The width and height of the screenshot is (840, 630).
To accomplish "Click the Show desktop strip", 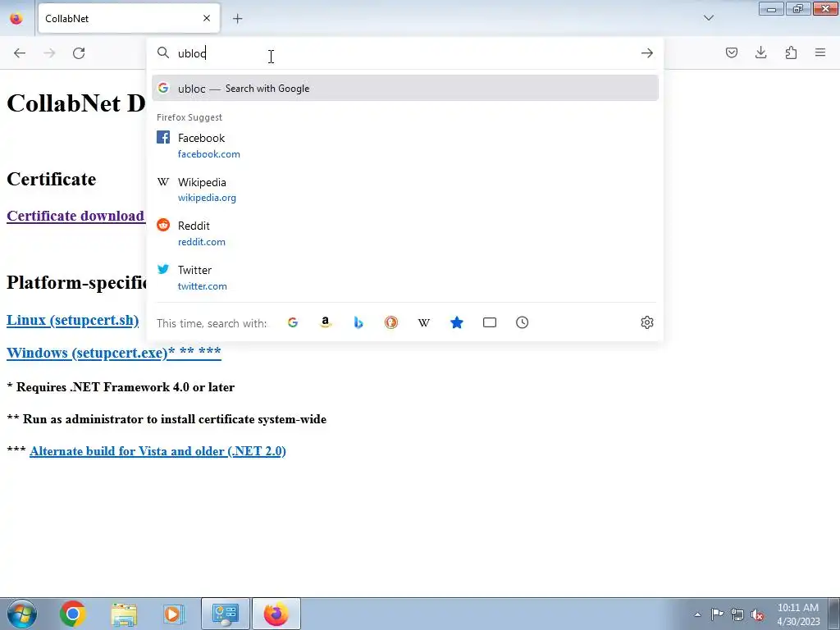I will click(833, 614).
